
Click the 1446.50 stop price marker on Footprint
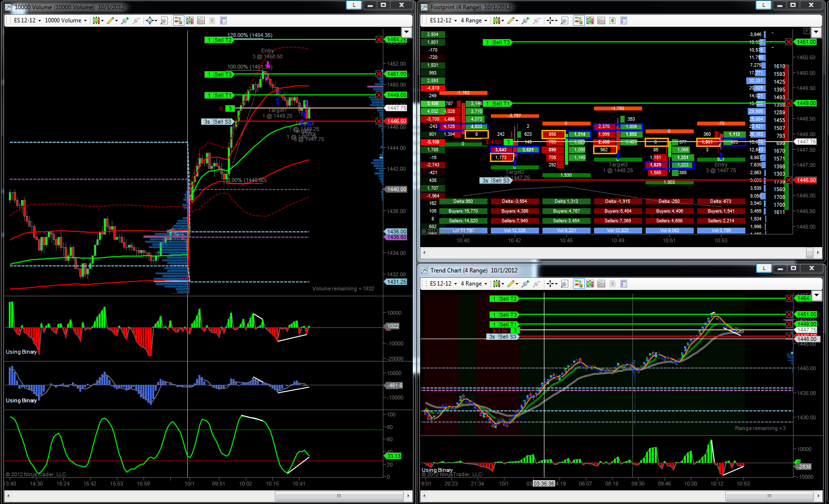(x=806, y=180)
